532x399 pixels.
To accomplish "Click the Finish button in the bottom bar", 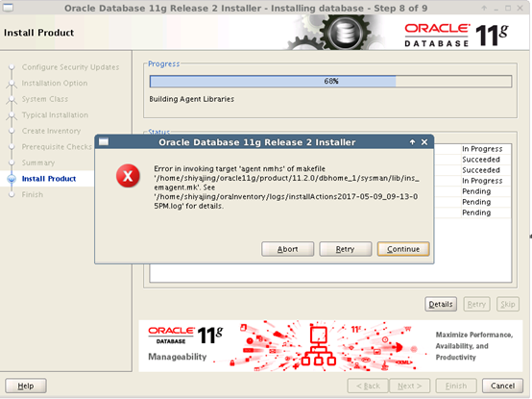I will pyautogui.click(x=456, y=386).
